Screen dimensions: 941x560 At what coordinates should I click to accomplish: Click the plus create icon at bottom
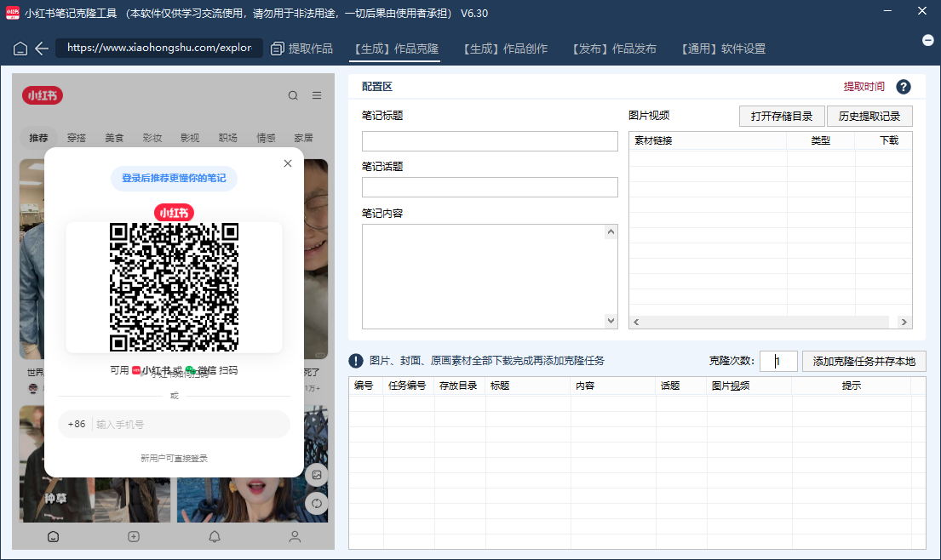click(134, 536)
